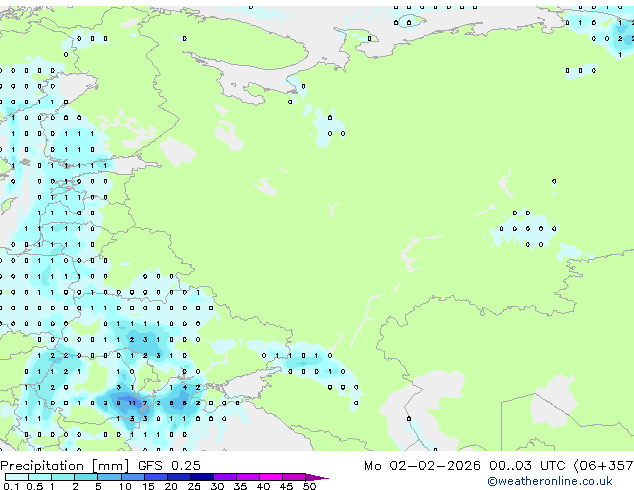Click the 'Precipitation [mm] GFS 0.25' title
The image size is (634, 490).
[x=100, y=466]
